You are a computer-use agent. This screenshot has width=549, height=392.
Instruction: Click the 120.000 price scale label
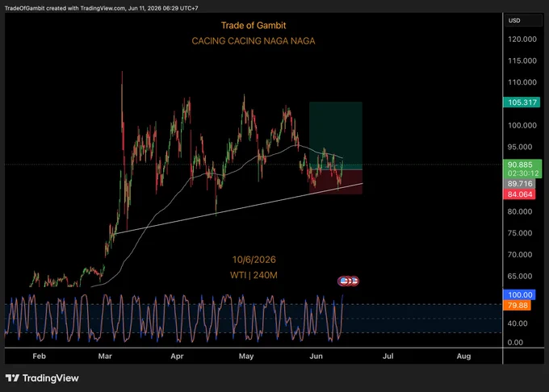pyautogui.click(x=522, y=40)
